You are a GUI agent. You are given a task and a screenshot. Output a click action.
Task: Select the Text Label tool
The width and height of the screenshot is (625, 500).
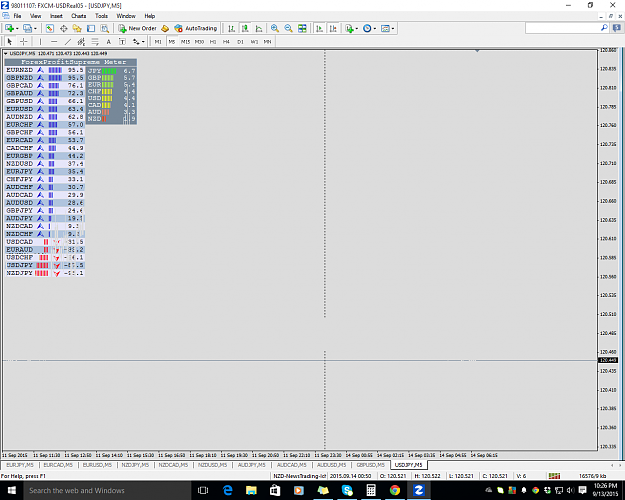click(x=122, y=41)
